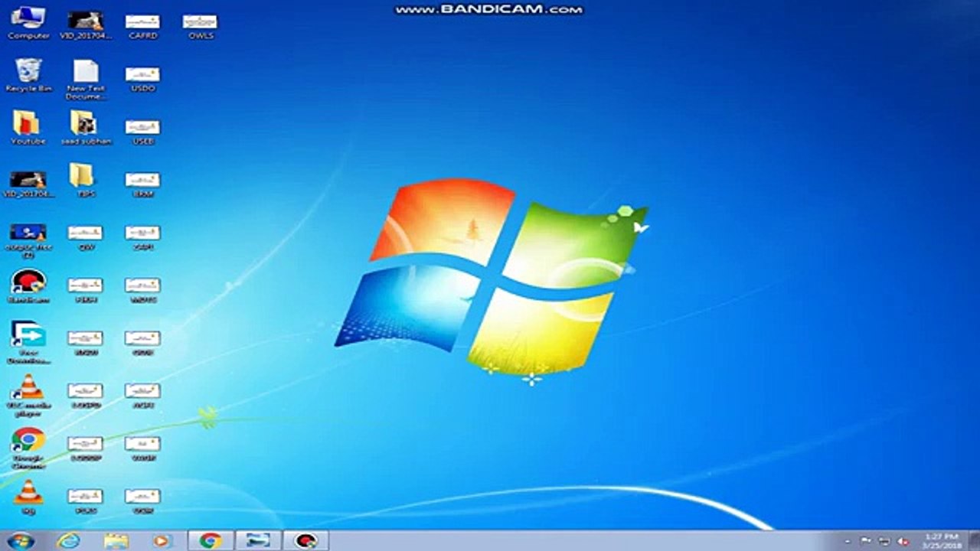This screenshot has height=551, width=980.
Task: Select the TIPS folder icon
Action: tap(83, 181)
